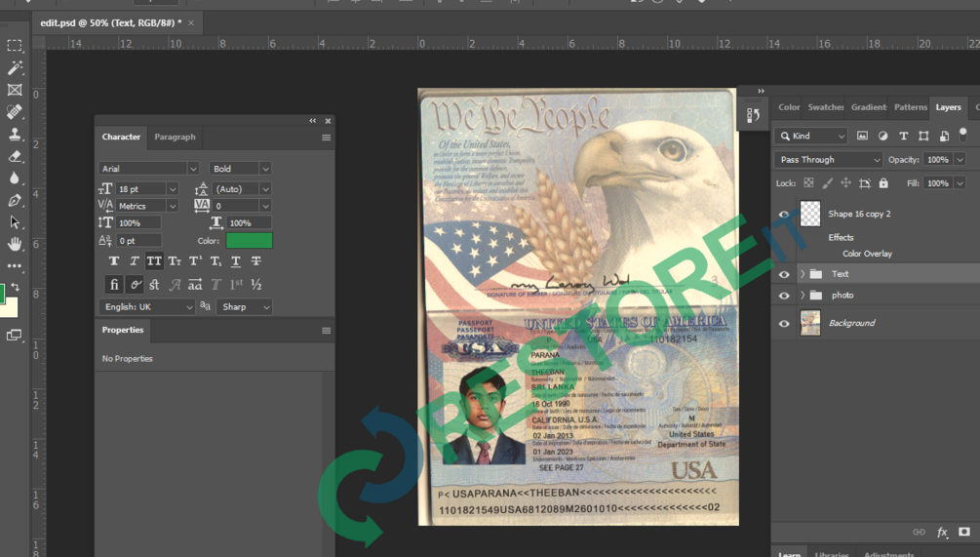Switch to the Swatches tab

825,107
